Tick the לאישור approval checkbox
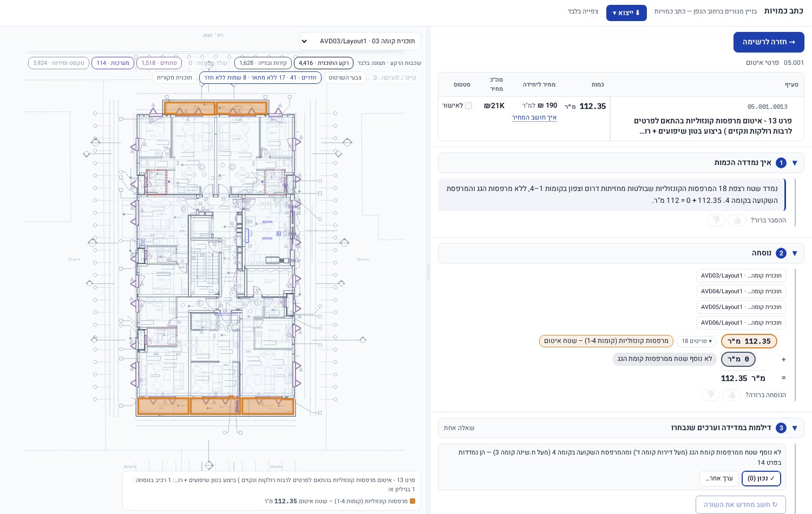This screenshot has width=812, height=514. tap(468, 106)
